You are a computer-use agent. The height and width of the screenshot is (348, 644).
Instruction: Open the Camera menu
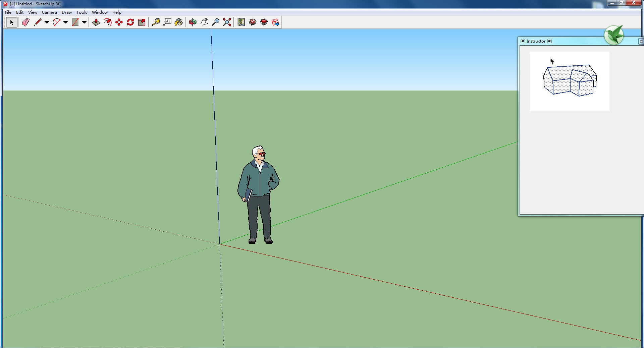point(49,12)
